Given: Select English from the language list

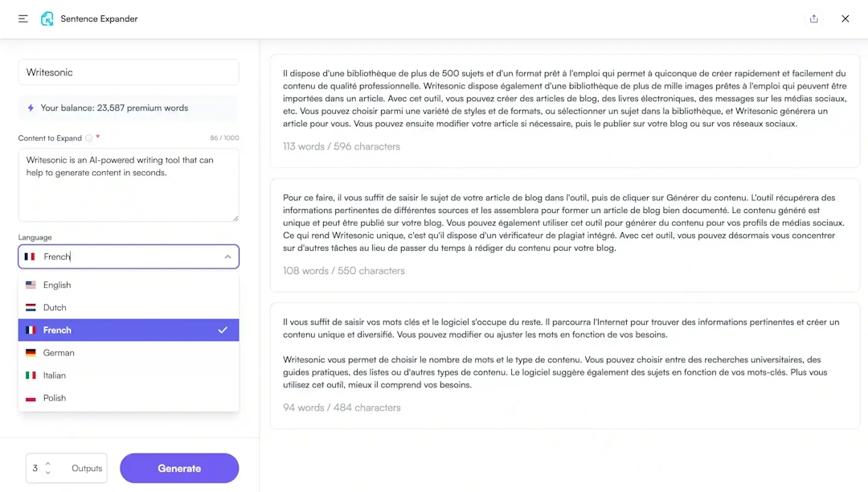Looking at the screenshot, I should pos(58,285).
